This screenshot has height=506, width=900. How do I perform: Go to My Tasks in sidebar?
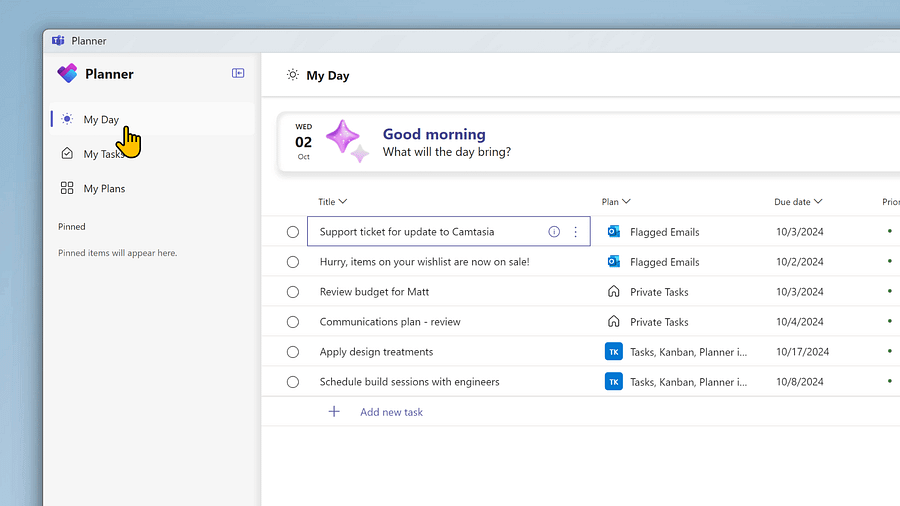click(x=152, y=154)
